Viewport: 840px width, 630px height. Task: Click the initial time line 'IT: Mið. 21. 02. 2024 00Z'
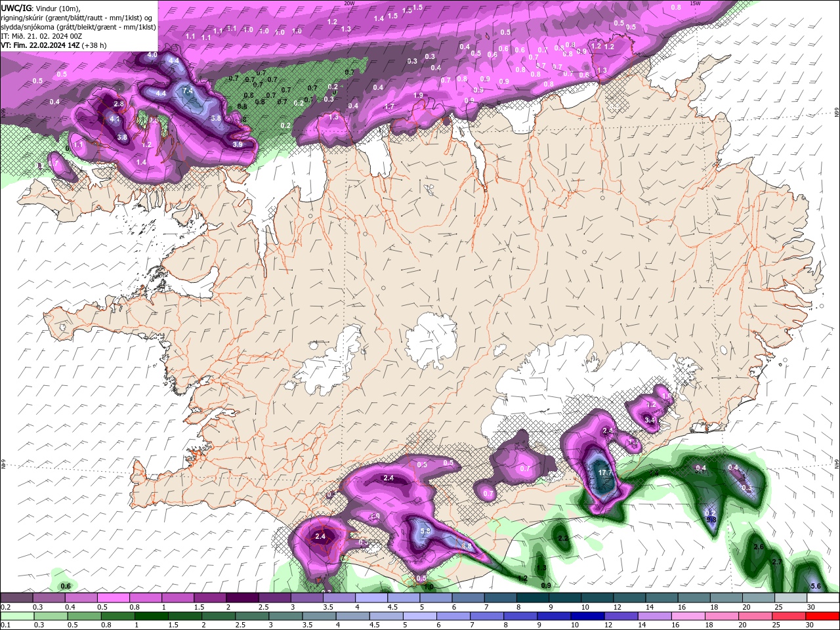coord(41,36)
